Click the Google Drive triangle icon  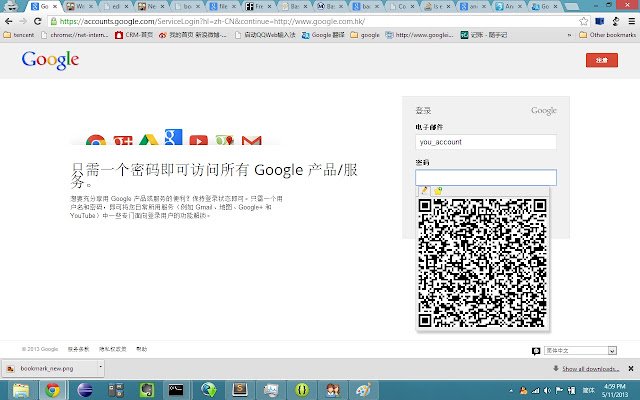(149, 140)
